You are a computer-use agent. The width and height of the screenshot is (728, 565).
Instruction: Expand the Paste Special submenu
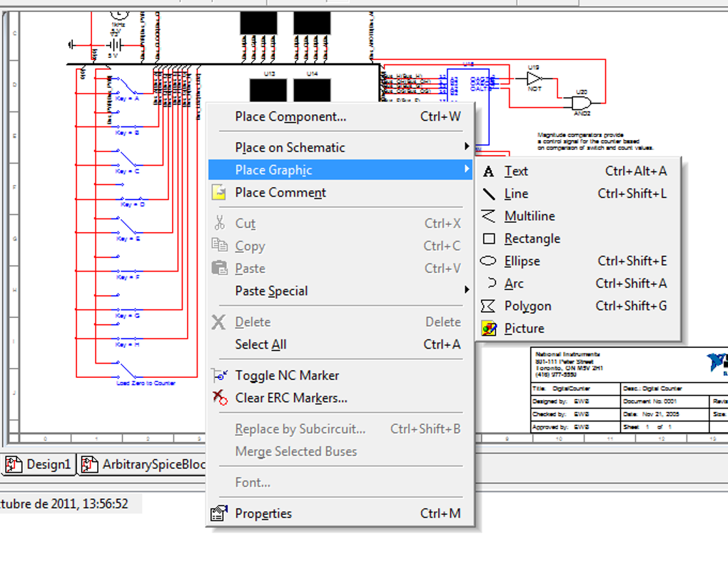pyautogui.click(x=340, y=291)
